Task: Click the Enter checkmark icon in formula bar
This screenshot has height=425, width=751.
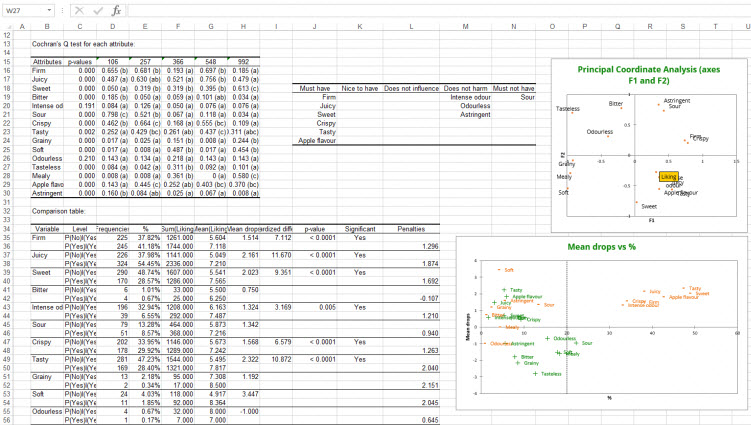Action: [x=97, y=9]
